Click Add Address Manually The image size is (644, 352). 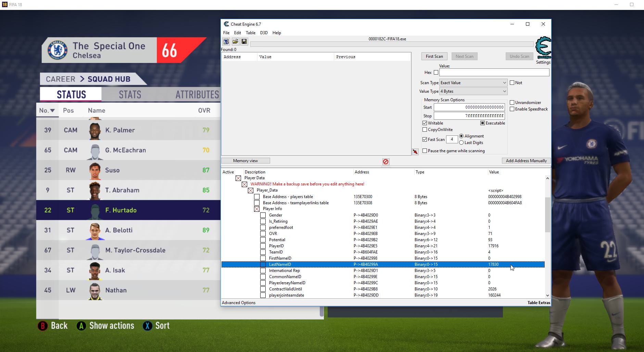[526, 161]
